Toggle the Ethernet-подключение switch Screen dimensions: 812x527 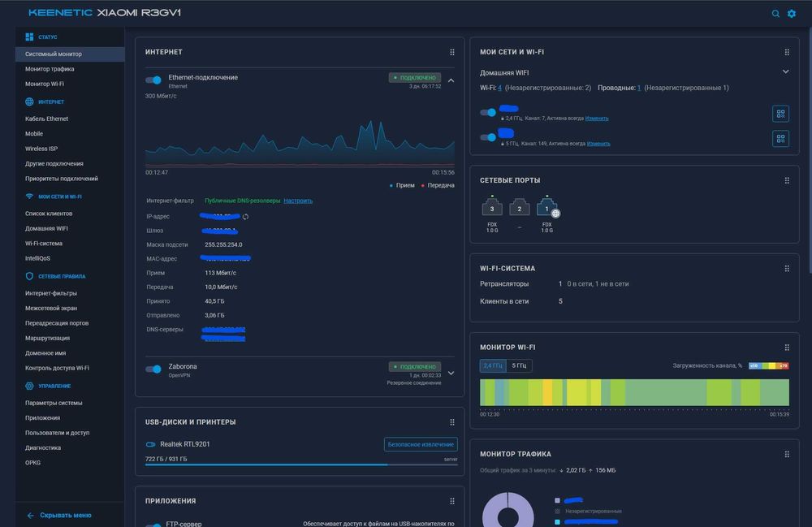(x=153, y=80)
